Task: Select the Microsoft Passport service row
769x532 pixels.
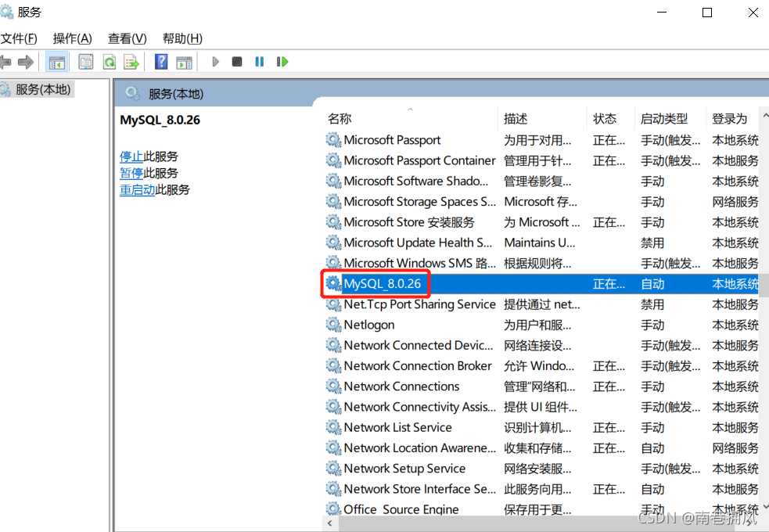Action: (x=541, y=140)
